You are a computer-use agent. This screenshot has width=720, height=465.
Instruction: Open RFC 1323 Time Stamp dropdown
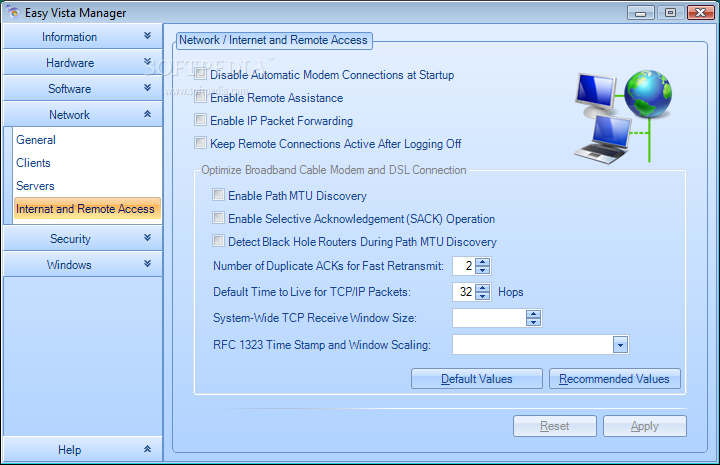pos(620,345)
